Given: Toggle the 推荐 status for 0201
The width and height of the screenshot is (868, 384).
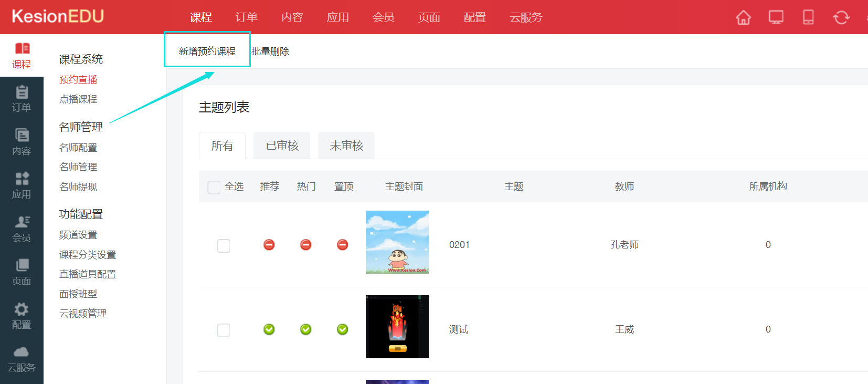Looking at the screenshot, I should click(269, 245).
